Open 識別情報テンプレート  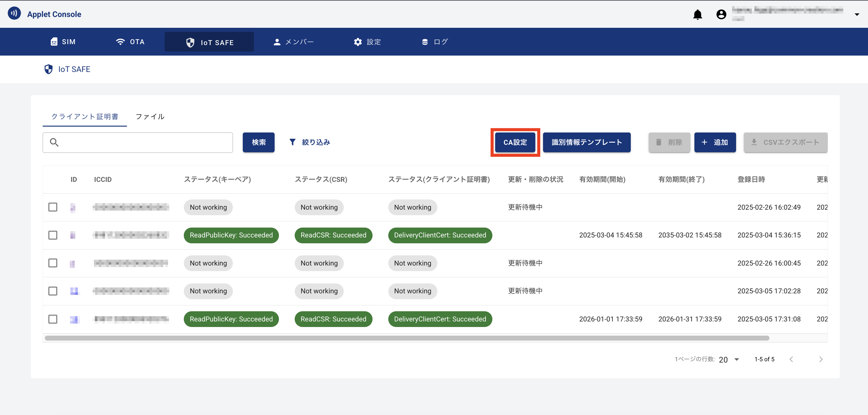587,142
